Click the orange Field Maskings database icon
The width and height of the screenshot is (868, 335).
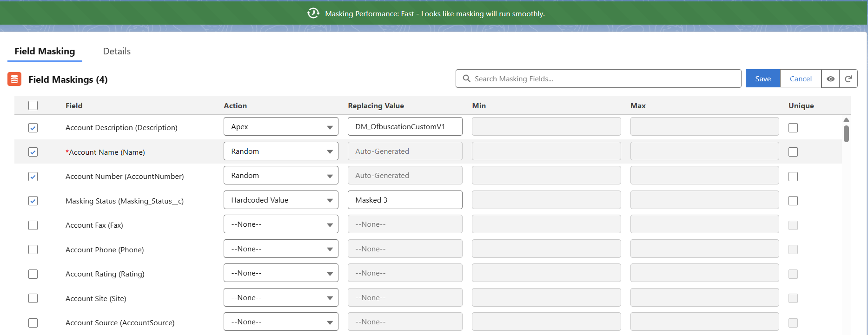15,79
